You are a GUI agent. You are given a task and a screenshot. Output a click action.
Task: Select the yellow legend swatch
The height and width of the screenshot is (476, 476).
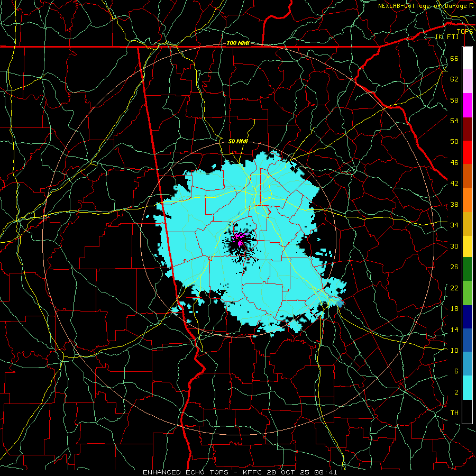point(467,246)
